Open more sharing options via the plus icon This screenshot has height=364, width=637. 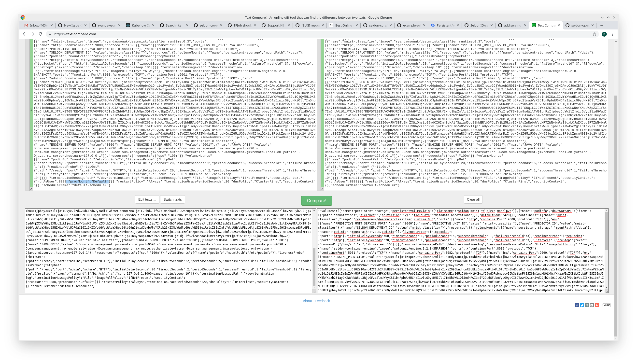(x=596, y=306)
